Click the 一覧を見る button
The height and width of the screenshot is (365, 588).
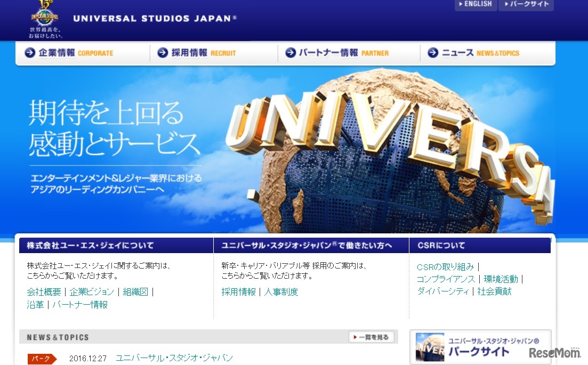[x=372, y=337]
